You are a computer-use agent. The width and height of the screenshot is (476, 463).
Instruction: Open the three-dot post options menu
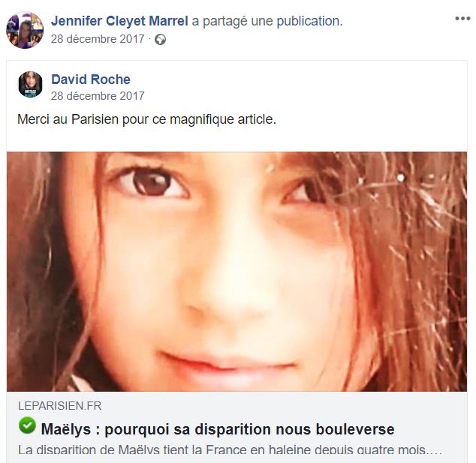tap(462, 19)
